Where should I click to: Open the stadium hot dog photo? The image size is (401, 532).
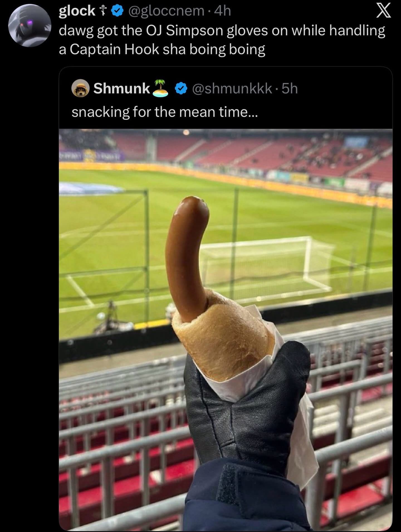click(x=226, y=330)
